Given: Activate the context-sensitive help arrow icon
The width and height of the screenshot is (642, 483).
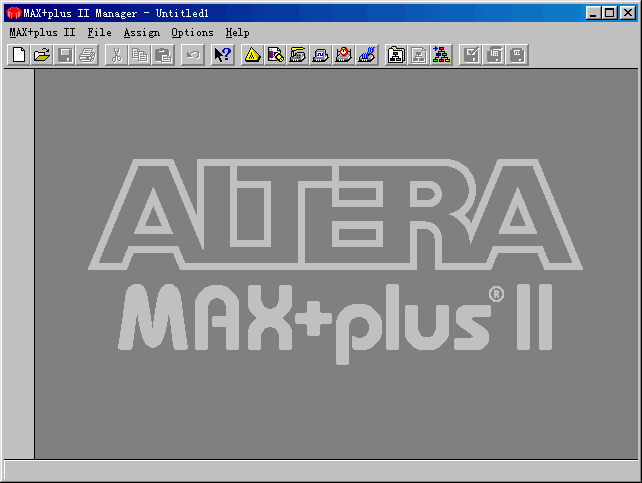Looking at the screenshot, I should (222, 55).
